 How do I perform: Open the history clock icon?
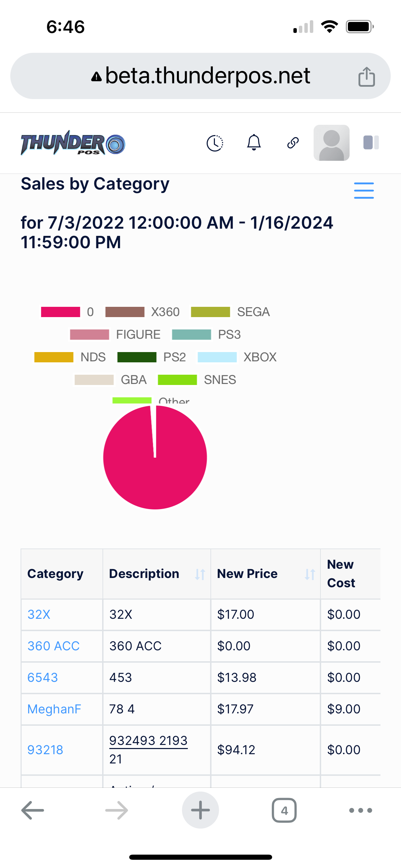pos(215,143)
